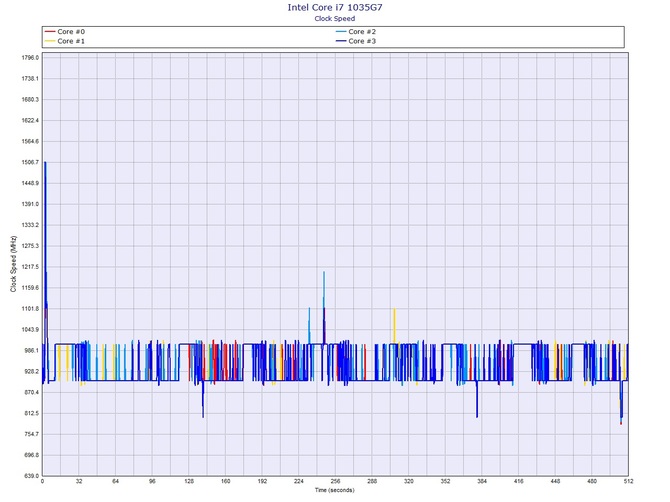Viewport: 670px width, 502px height.
Task: Click the dark blue Core #3 legend line
Action: tap(341, 41)
